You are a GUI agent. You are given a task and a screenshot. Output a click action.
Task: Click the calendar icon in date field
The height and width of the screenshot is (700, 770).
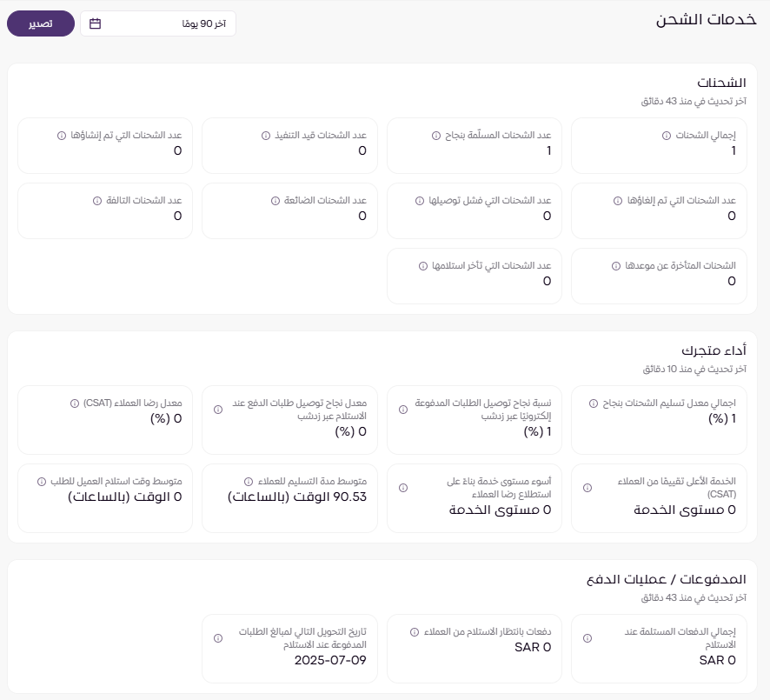pos(95,23)
